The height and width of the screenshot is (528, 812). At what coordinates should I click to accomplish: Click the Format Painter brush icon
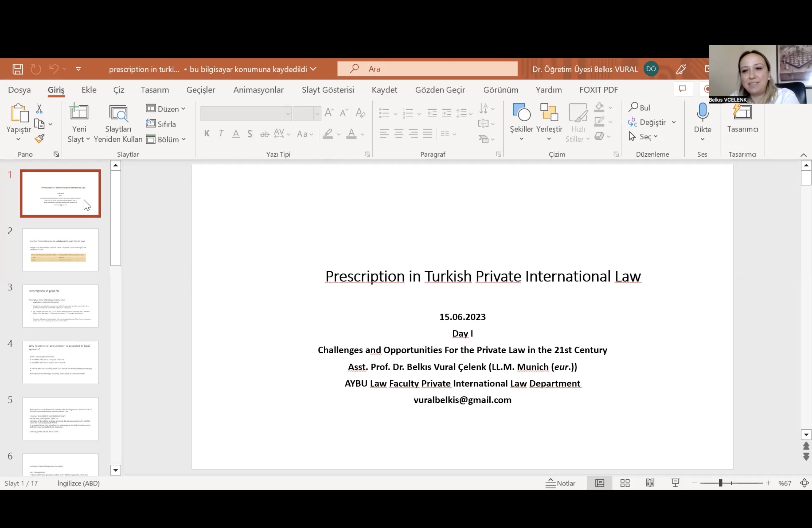tap(39, 138)
